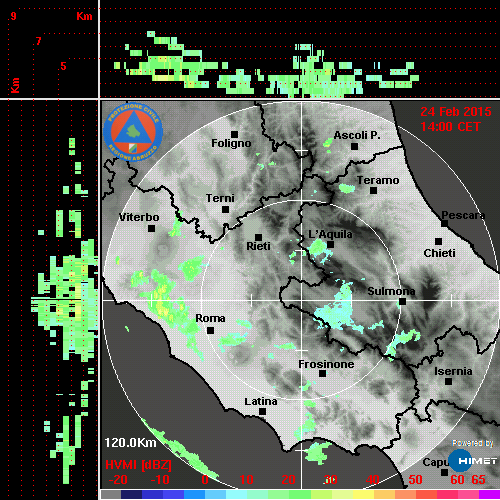Click the 9 height axis label
The height and width of the screenshot is (500, 500).
13,16
